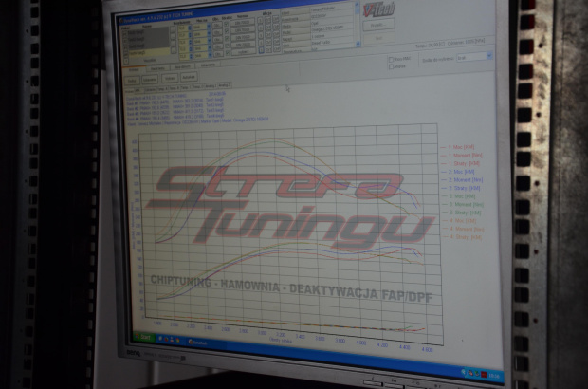This screenshot has width=588, height=389.
Task: Toggle the upper checkbox above Analiza
Action: coord(391,59)
